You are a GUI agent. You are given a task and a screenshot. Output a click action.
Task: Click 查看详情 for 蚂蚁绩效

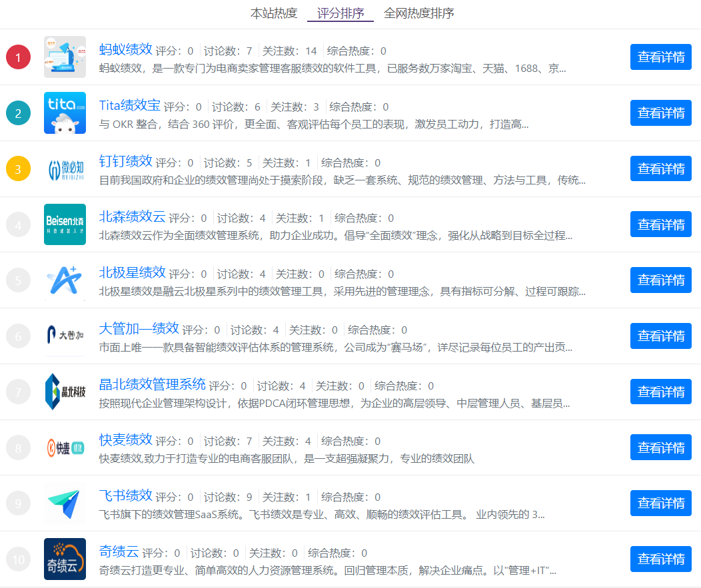click(661, 57)
